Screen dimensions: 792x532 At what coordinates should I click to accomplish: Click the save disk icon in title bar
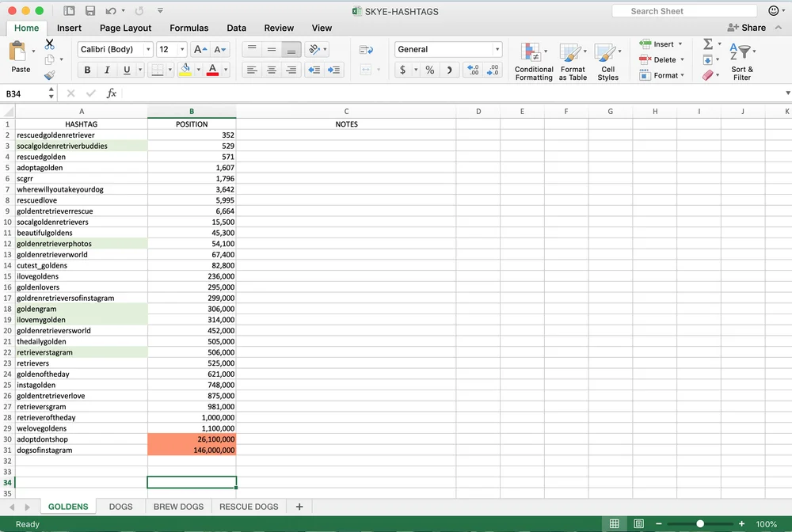pyautogui.click(x=90, y=10)
